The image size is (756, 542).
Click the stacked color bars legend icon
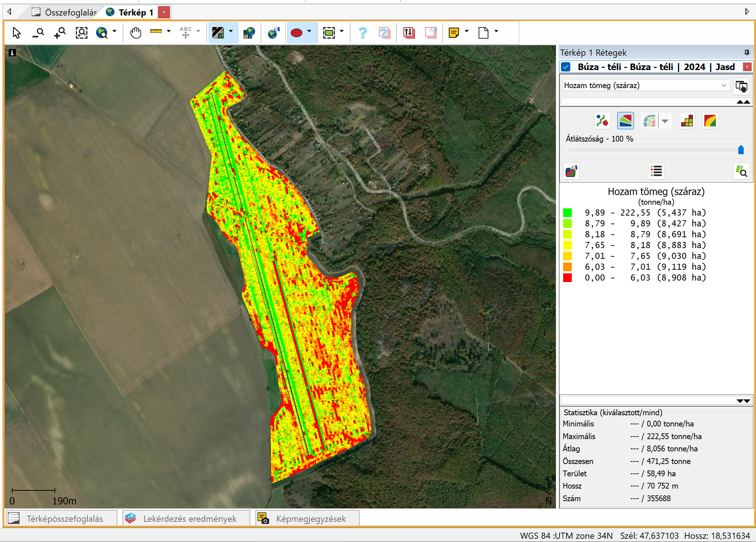[x=687, y=121]
